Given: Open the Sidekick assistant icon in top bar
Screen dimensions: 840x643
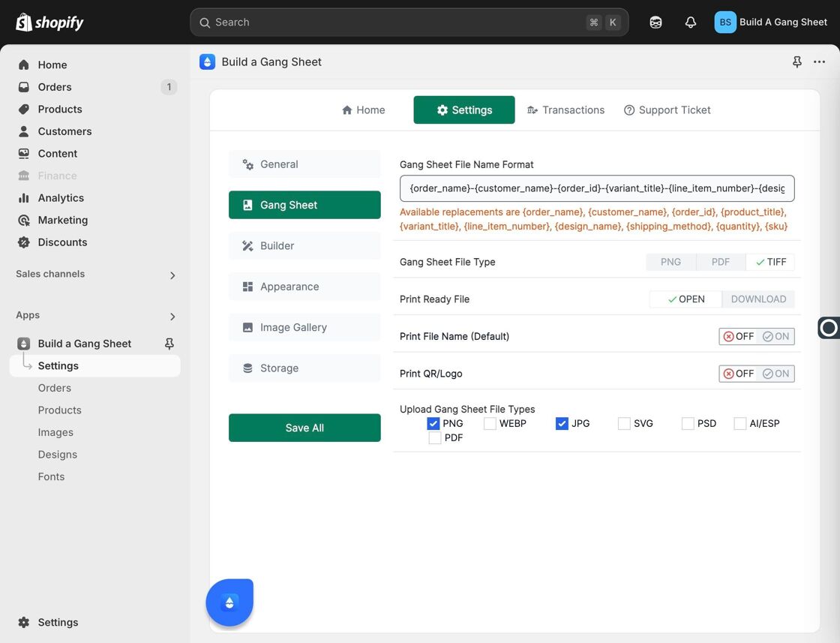Looking at the screenshot, I should pyautogui.click(x=655, y=22).
